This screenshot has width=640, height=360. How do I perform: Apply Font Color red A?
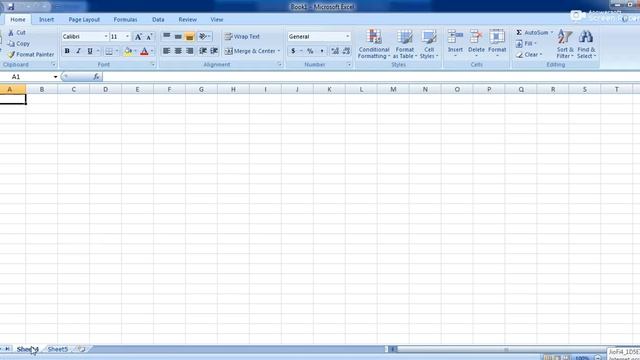144,51
